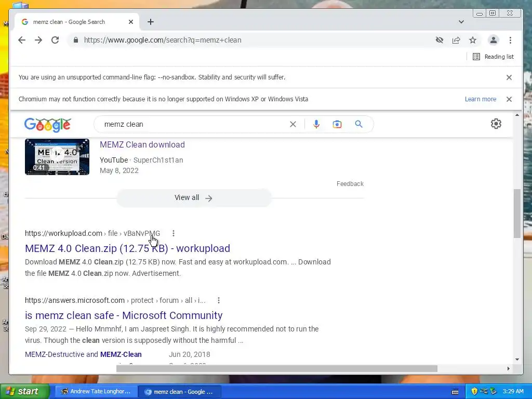
Task: Submit search with the magnifying glass icon
Action: (358, 124)
